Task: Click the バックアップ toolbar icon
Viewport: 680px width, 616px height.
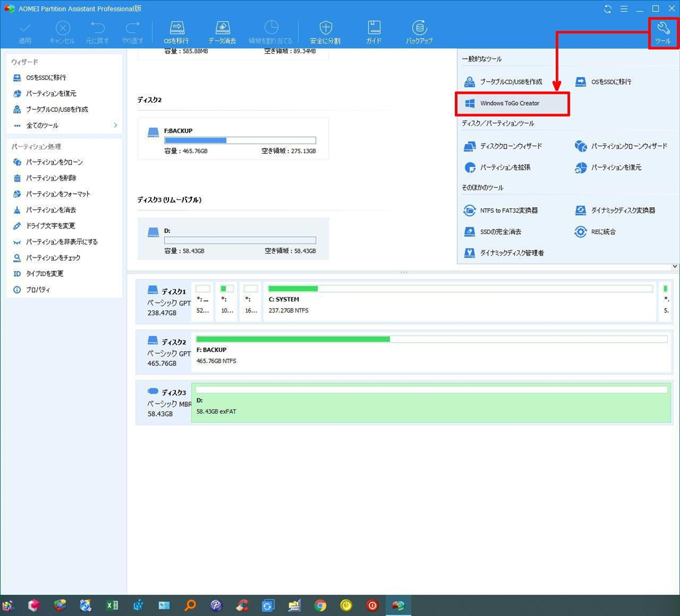Action: 419,32
